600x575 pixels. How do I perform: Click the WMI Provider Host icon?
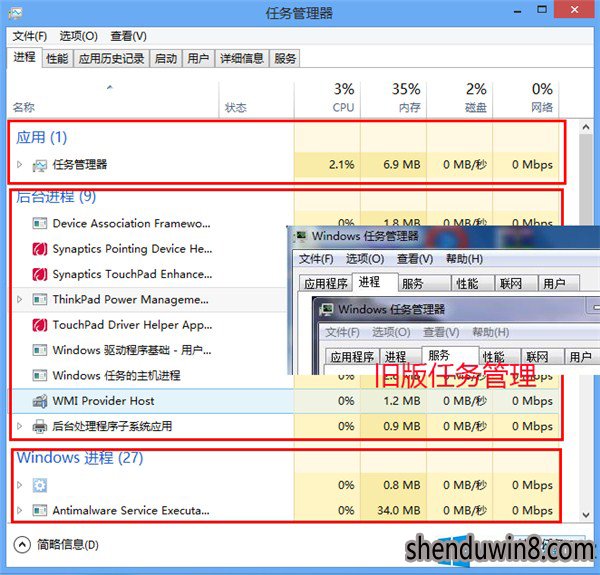click(x=40, y=401)
